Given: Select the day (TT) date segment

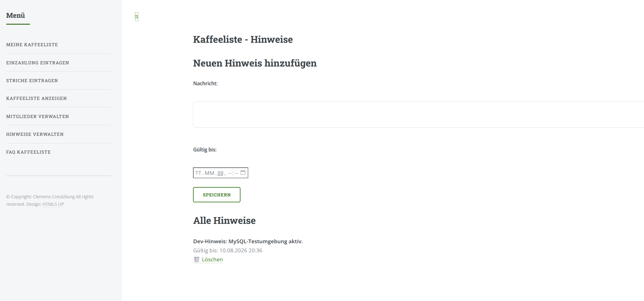Looking at the screenshot, I should (x=198, y=173).
